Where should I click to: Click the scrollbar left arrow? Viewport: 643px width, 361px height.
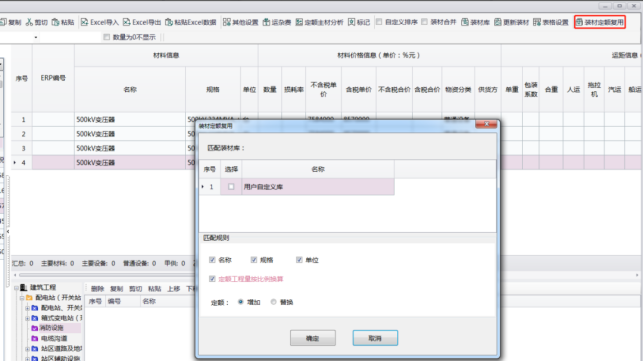pyautogui.click(x=15, y=275)
